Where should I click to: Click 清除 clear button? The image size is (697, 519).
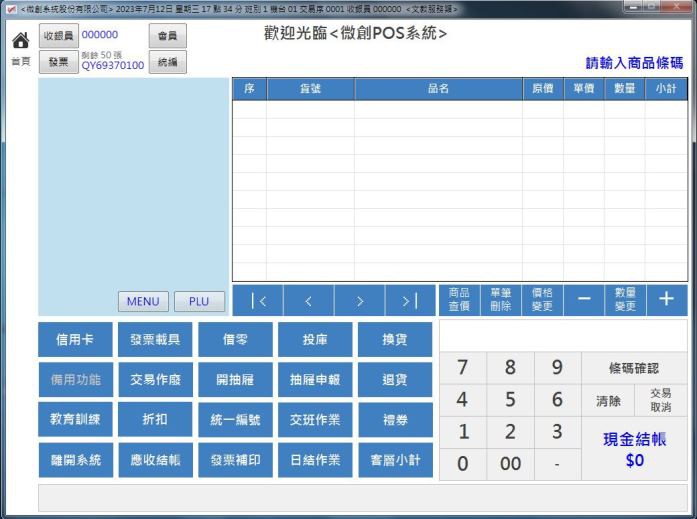pyautogui.click(x=608, y=400)
